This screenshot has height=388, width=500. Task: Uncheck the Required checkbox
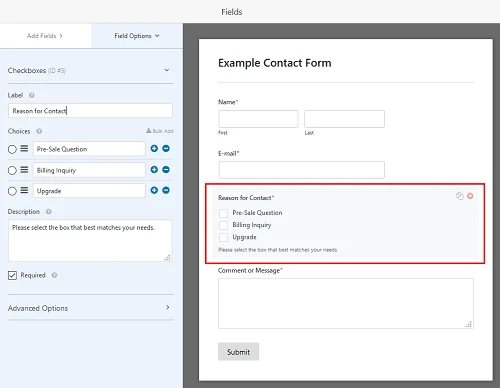click(x=12, y=275)
